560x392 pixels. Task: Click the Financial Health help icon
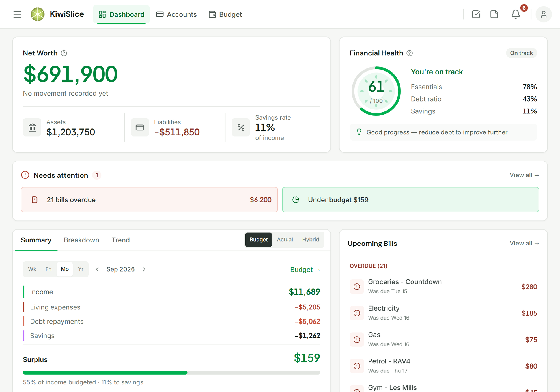[410, 53]
